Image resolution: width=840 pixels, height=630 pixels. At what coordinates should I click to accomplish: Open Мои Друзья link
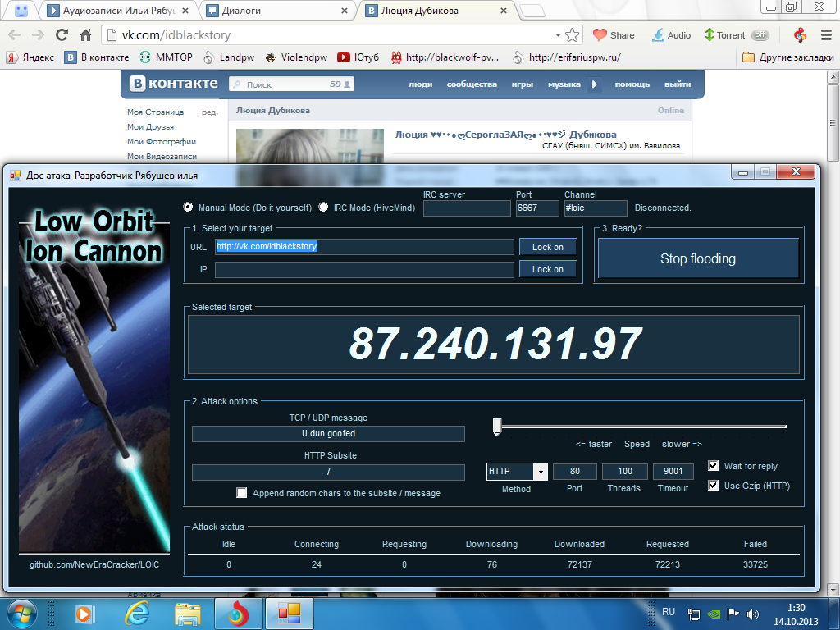(151, 127)
